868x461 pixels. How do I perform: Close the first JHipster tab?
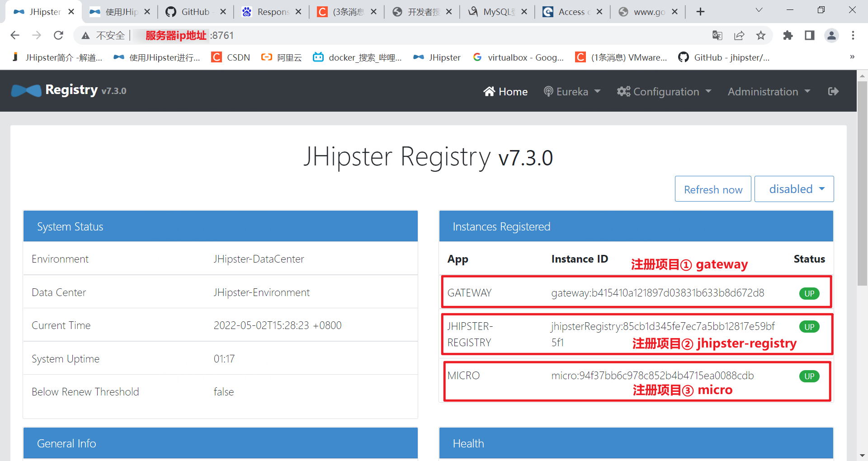point(71,12)
